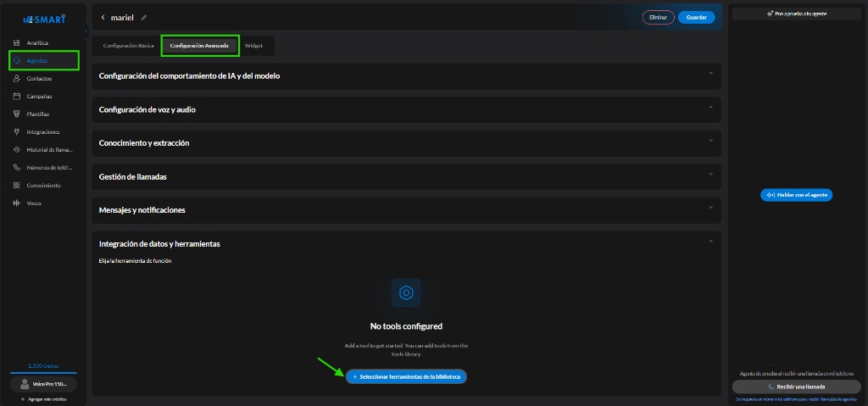This screenshot has height=406, width=868.
Task: Click the No tools configured heading
Action: 406,326
